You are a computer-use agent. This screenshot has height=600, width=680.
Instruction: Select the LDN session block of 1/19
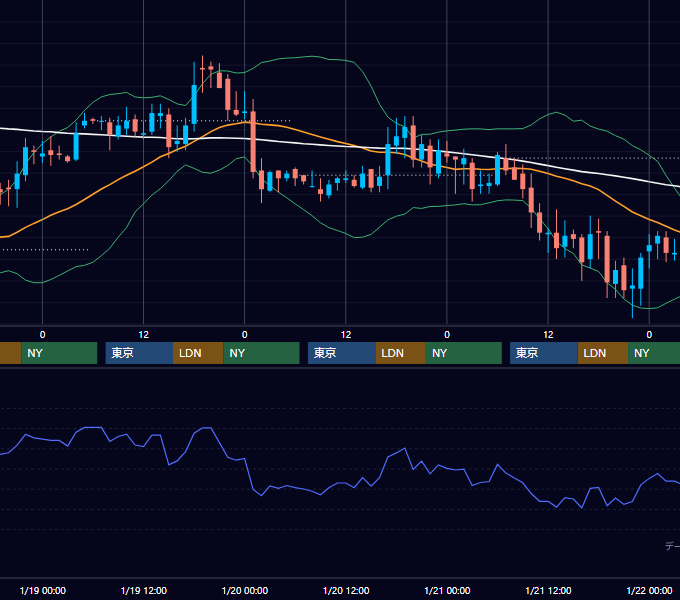[198, 353]
